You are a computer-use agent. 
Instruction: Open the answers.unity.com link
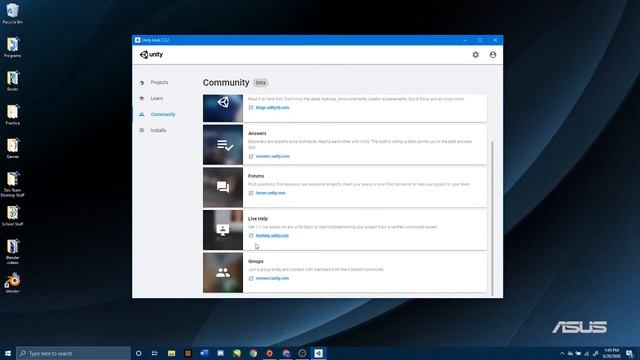click(x=273, y=156)
